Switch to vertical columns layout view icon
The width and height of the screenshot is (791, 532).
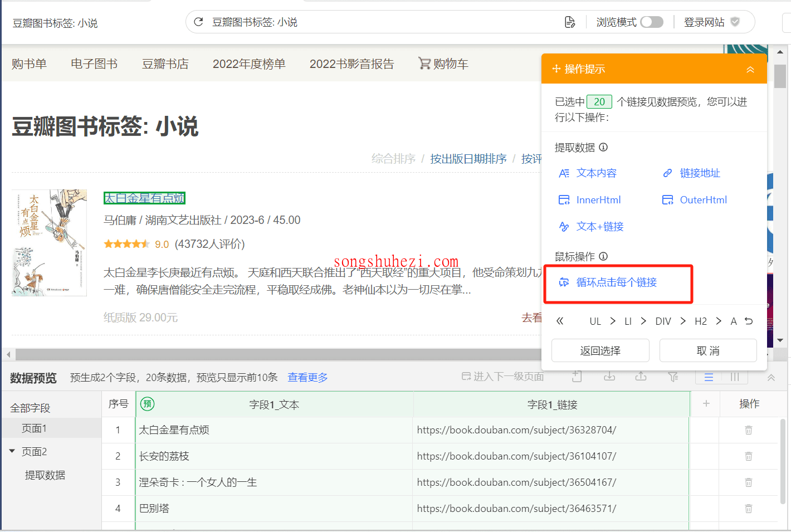point(735,377)
